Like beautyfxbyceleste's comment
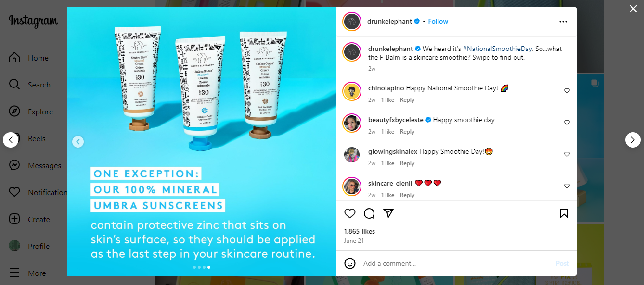 pyautogui.click(x=567, y=123)
